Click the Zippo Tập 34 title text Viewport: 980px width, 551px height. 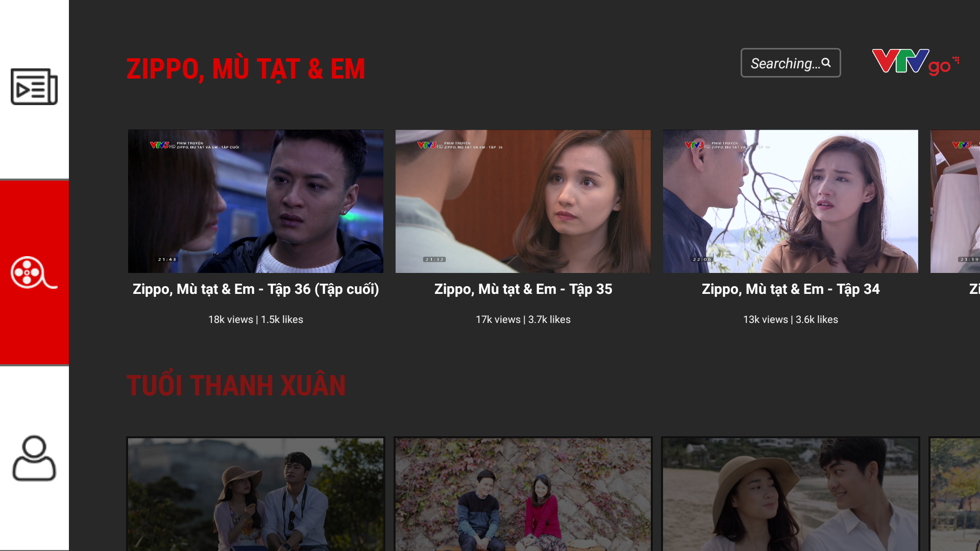pyautogui.click(x=791, y=289)
